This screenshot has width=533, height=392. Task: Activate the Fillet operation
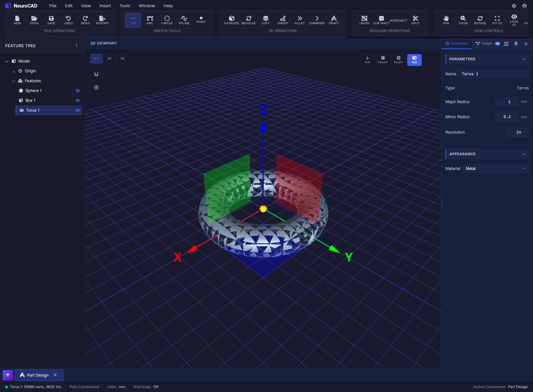click(299, 20)
